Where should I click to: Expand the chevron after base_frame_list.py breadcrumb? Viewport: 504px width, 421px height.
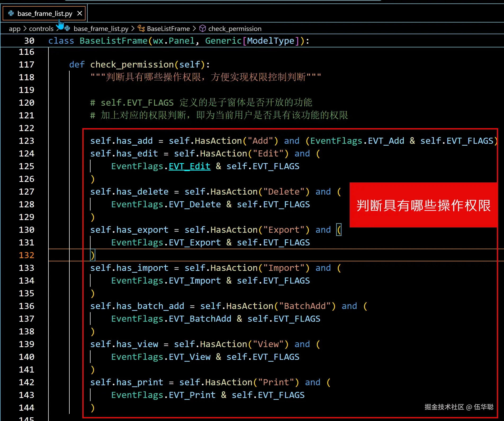[x=133, y=28]
